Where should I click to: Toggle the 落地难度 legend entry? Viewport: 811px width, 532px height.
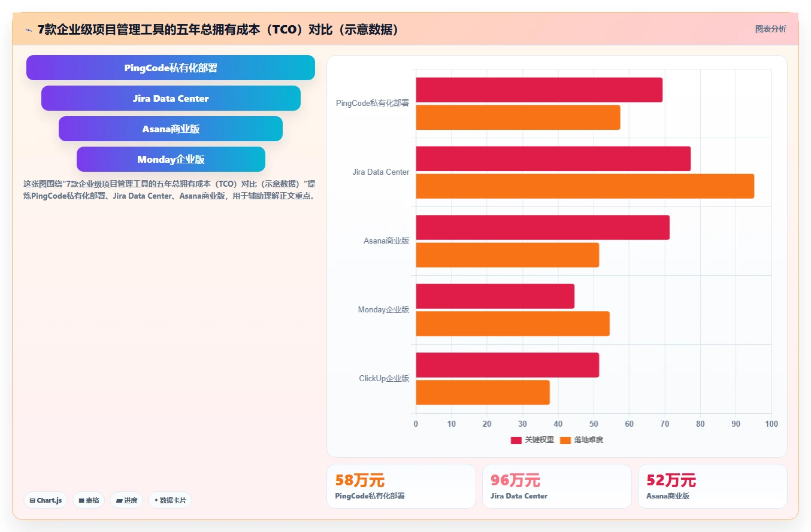click(581, 440)
